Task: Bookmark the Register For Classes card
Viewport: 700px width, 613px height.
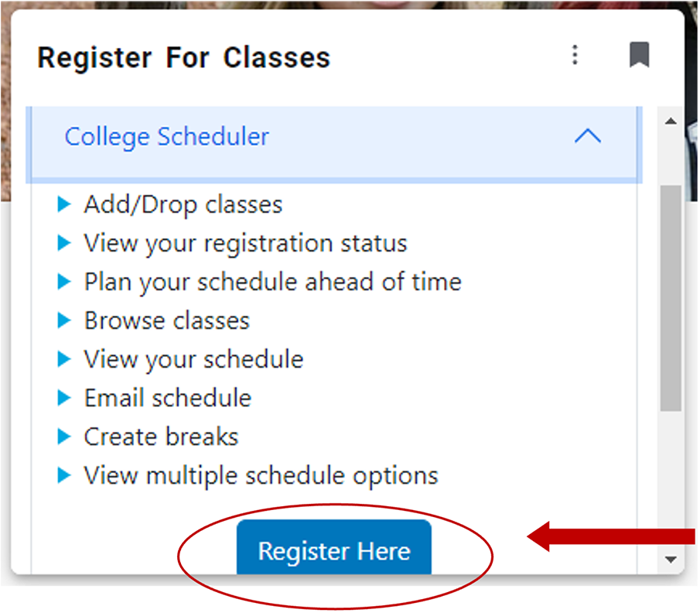Action: (x=639, y=55)
